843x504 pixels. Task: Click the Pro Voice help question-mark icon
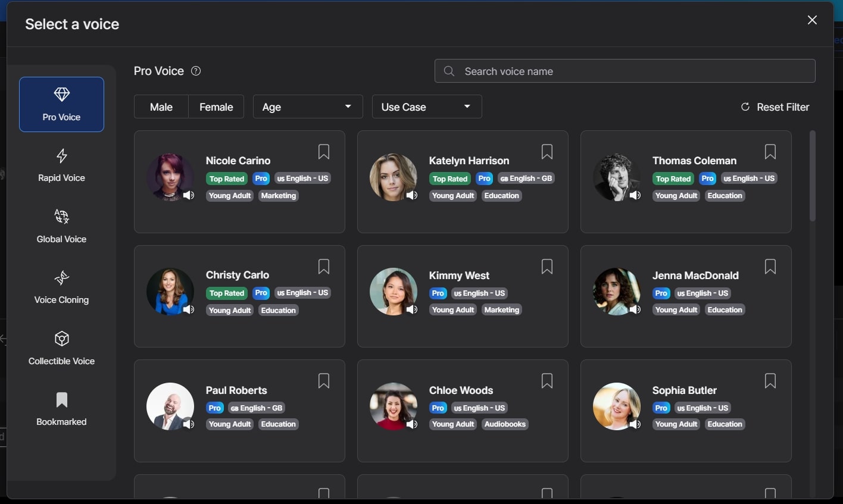click(196, 71)
